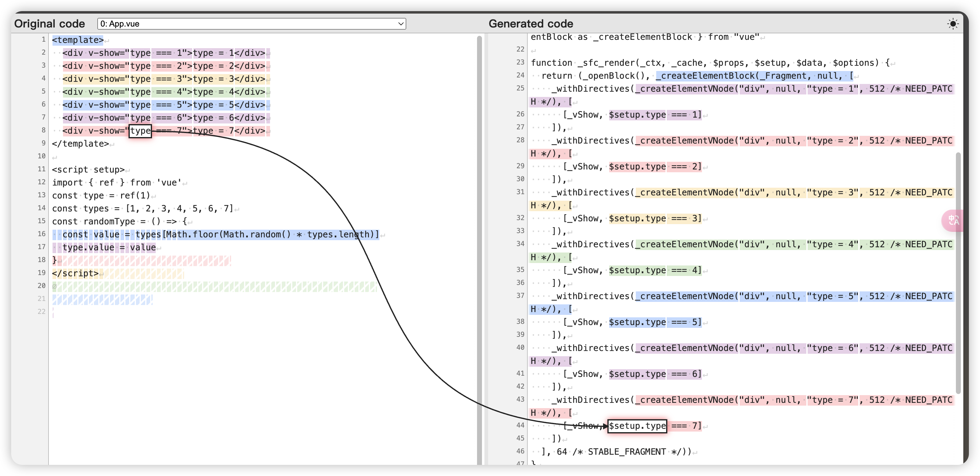Click '"type = 5"' string on generated line 37
Viewport: 980px width, 476px height.
click(832, 296)
